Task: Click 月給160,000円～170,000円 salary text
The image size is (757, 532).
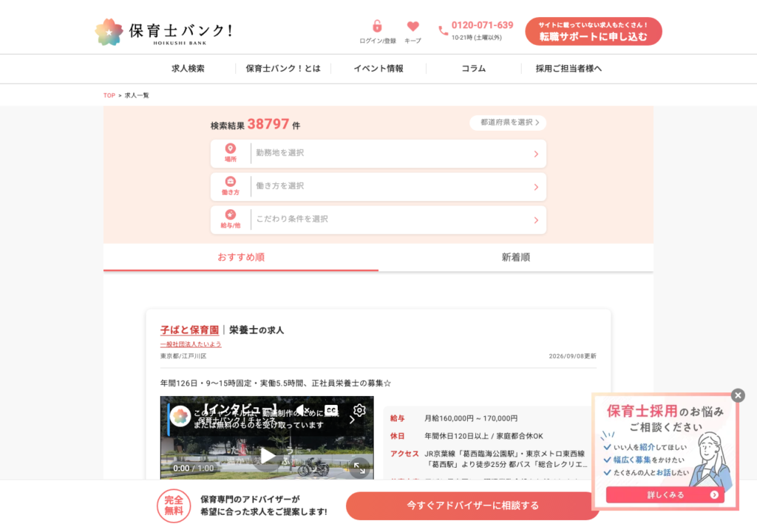Action: point(471,418)
